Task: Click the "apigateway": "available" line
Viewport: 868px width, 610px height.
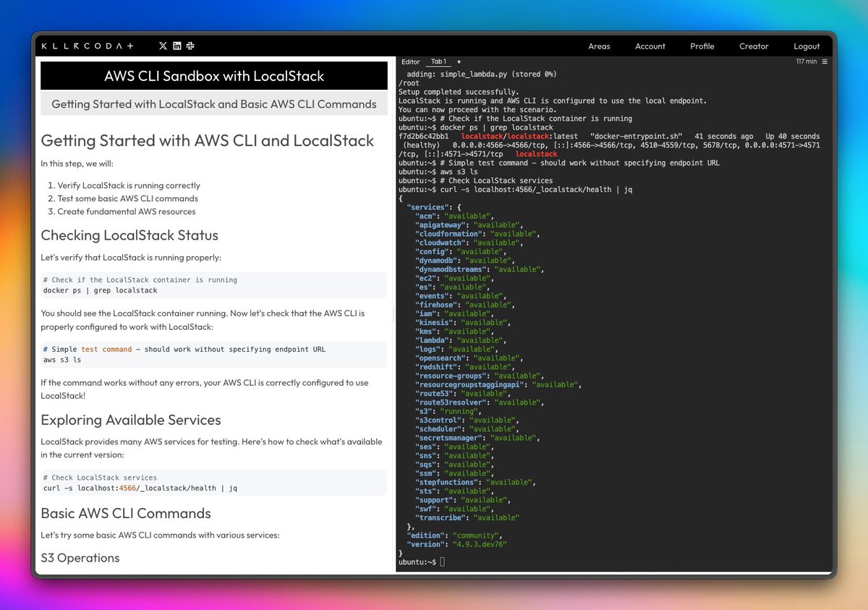Action: pos(469,225)
